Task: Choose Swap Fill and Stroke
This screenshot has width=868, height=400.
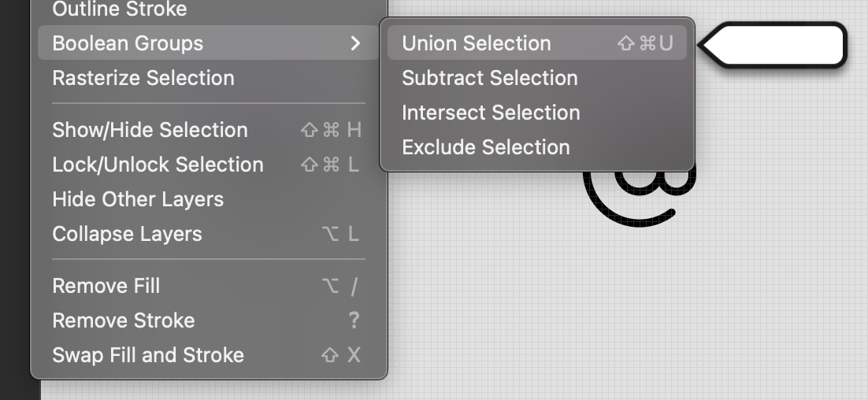Action: [148, 355]
